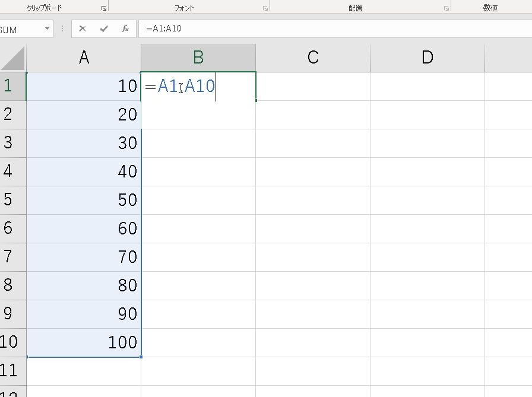This screenshot has height=397, width=532.
Task: Confirm the formula with the checkmark icon
Action: pyautogui.click(x=104, y=28)
